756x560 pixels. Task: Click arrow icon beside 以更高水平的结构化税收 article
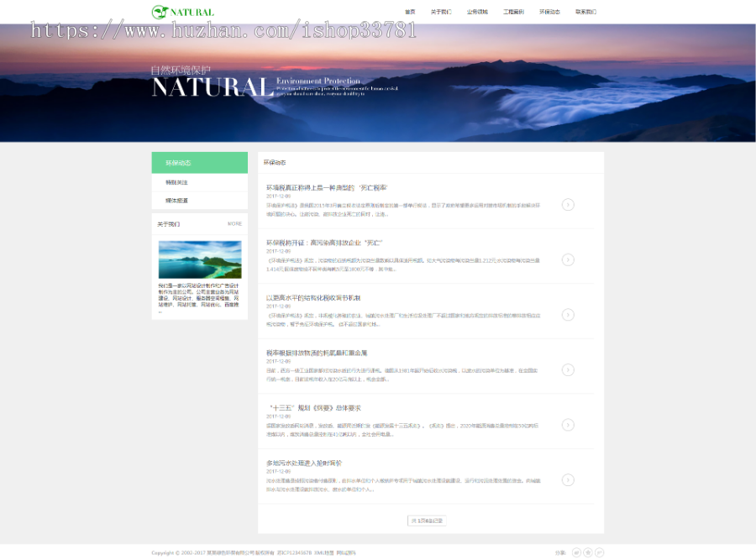568,315
